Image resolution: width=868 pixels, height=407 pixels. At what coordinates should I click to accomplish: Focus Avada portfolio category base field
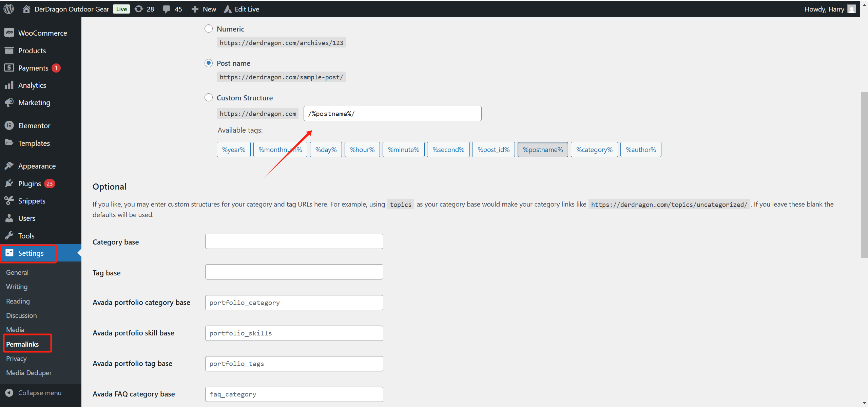(294, 303)
